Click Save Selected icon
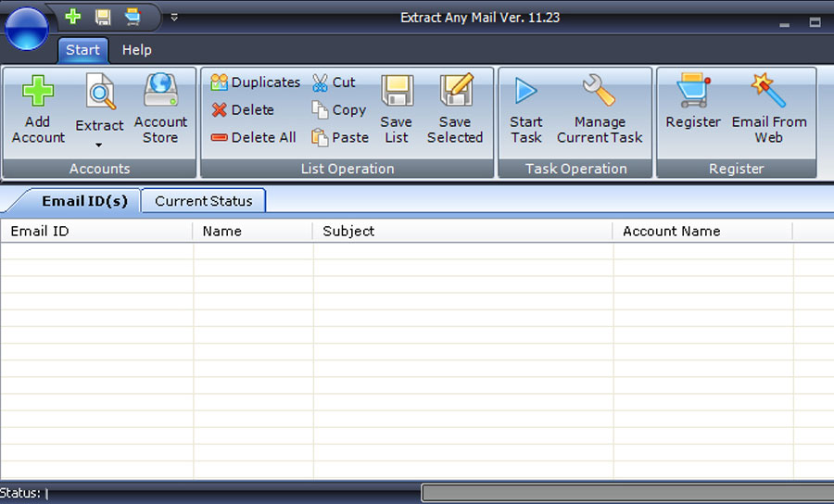 click(x=455, y=92)
